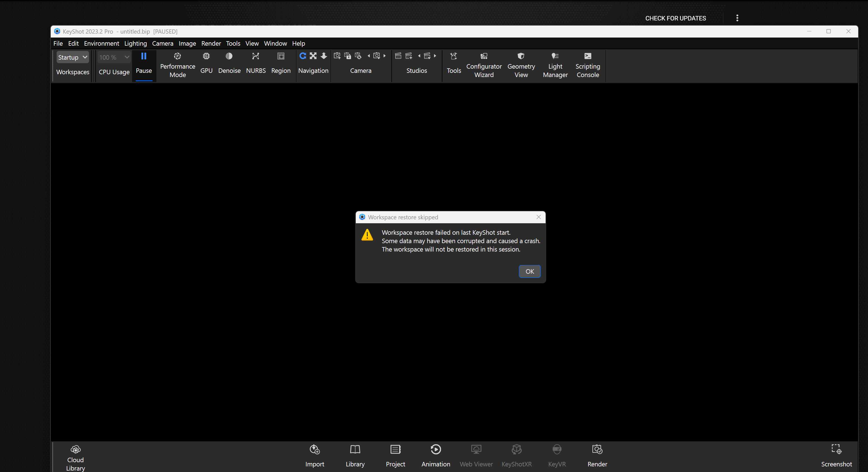This screenshot has height=472, width=868.
Task: Open the Cloud Library
Action: pos(75,458)
